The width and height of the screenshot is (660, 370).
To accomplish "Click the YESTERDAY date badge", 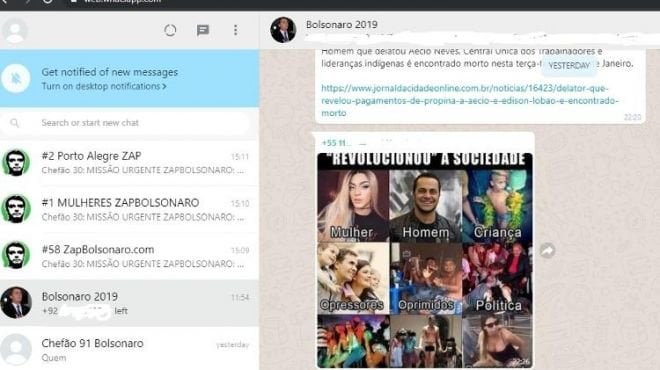I will (x=569, y=66).
